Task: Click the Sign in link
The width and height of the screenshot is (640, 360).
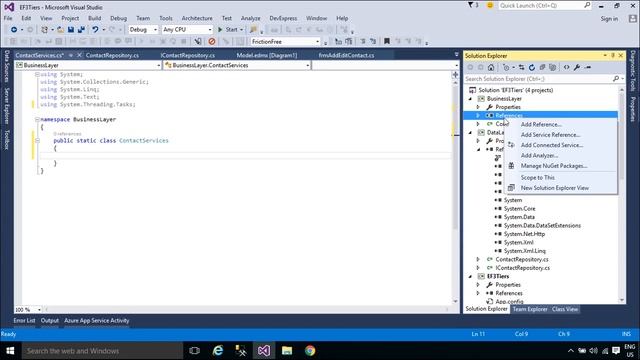Action: click(609, 19)
